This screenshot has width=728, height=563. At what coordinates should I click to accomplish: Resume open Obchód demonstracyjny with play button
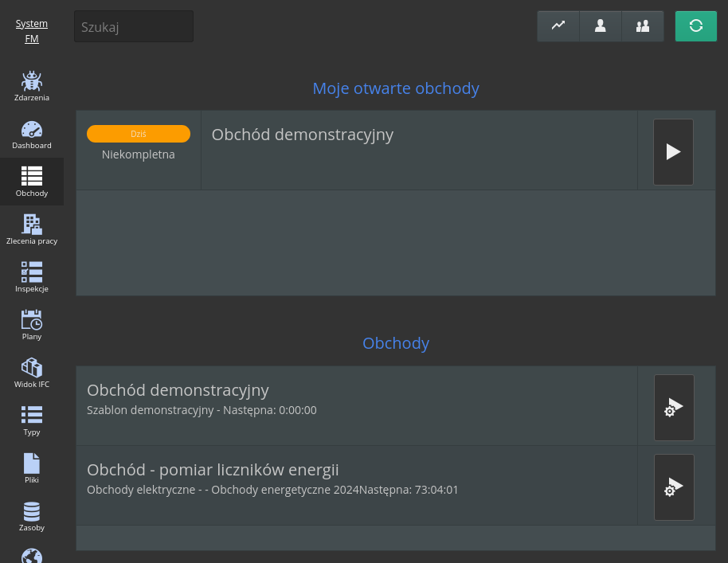673,152
